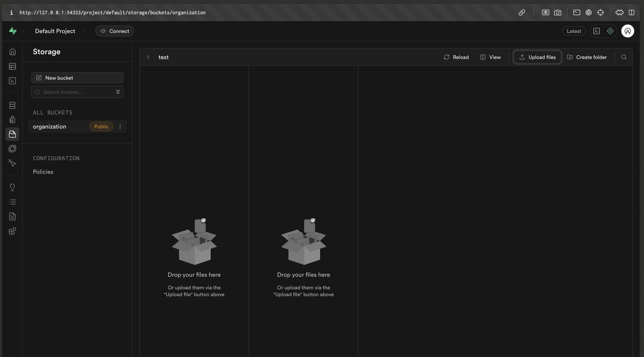644x357 pixels.
Task: Open the Table Editor sidebar icon
Action: pos(12,66)
